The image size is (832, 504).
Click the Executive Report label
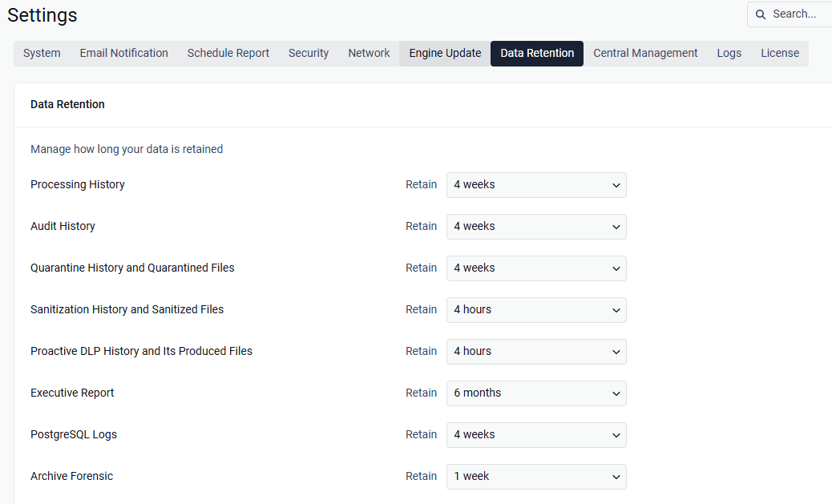pyautogui.click(x=72, y=393)
